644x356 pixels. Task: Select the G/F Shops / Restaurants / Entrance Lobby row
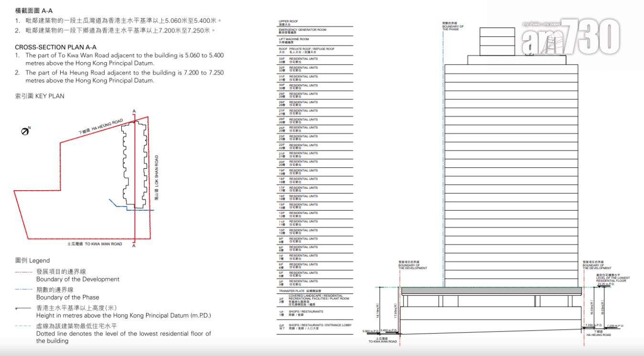(x=315, y=326)
